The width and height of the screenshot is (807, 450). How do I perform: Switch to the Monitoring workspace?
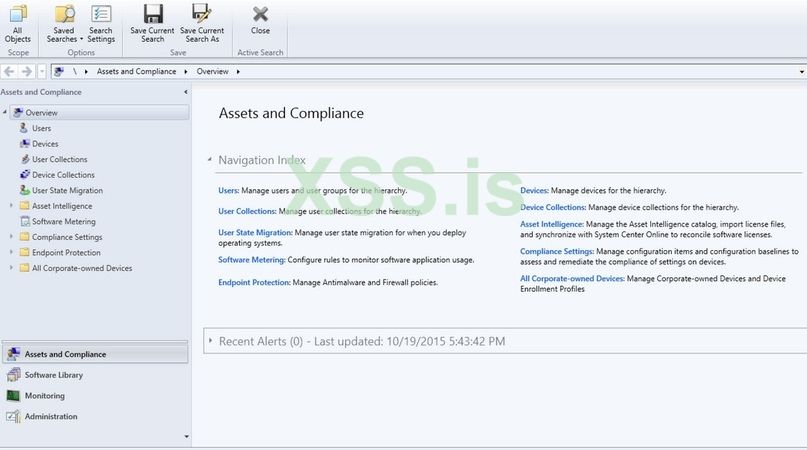click(x=45, y=395)
